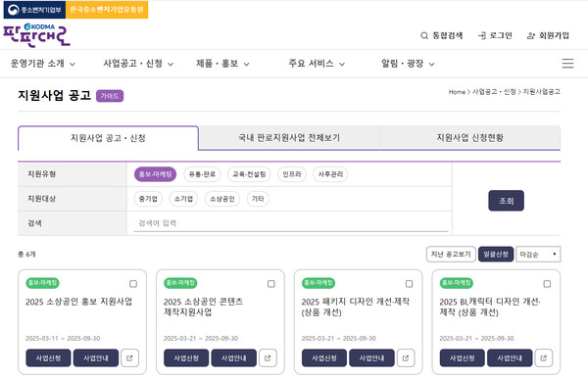
Task: Open external link icon on 2025 소상공인 홍보 지원사업 card
Action: click(x=129, y=357)
